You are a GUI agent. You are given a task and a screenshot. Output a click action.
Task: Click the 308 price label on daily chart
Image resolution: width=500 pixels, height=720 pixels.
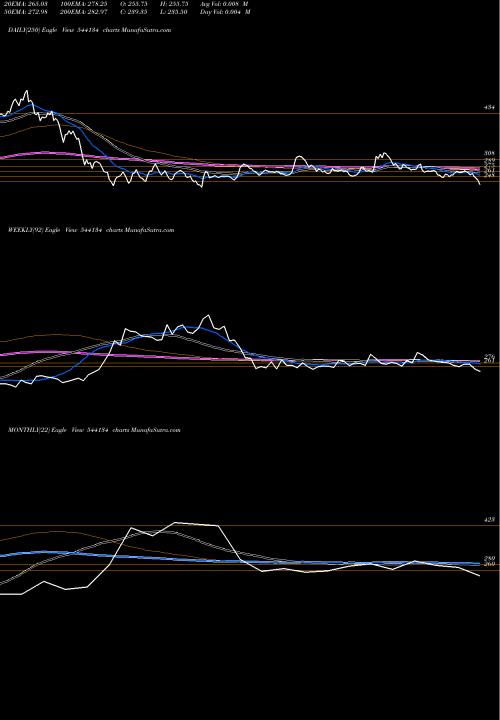[489, 153]
